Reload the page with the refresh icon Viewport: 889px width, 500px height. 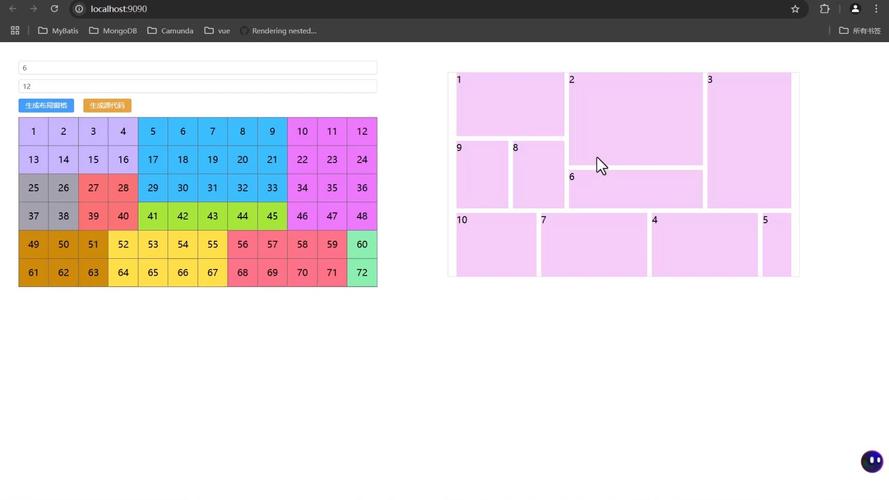54,9
